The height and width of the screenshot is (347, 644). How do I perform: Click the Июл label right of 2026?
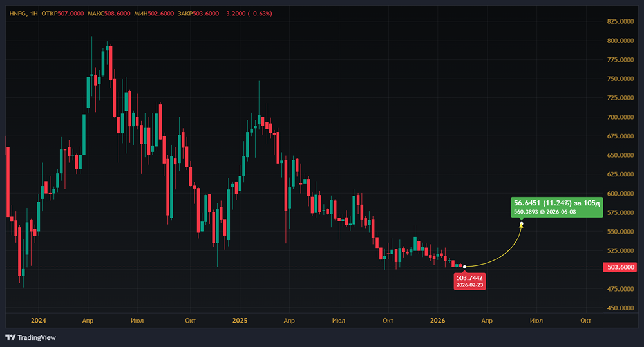pyautogui.click(x=536, y=321)
